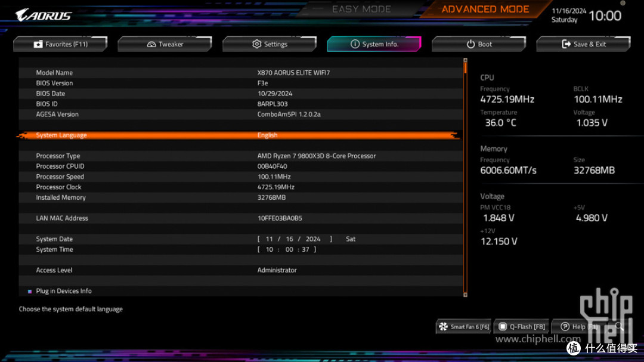Select the System Language row
This screenshot has width=644, height=362.
click(x=238, y=135)
